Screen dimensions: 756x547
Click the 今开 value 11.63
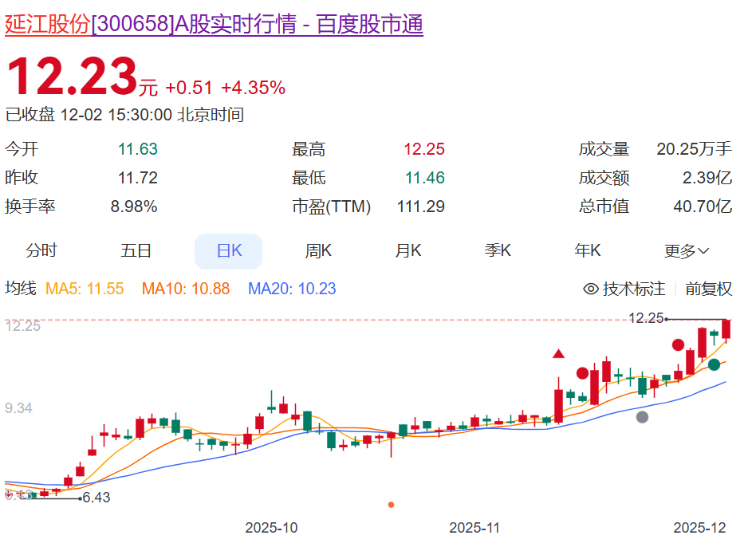pyautogui.click(x=138, y=149)
